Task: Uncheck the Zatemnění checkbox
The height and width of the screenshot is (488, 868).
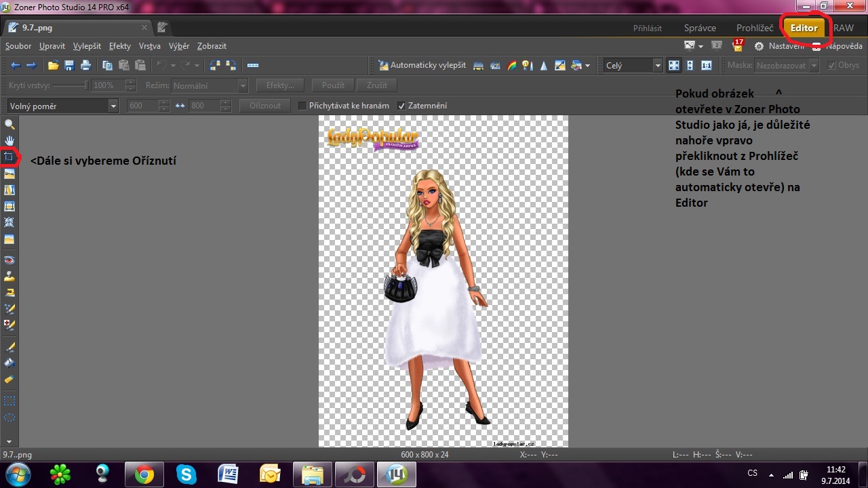Action: (x=401, y=106)
